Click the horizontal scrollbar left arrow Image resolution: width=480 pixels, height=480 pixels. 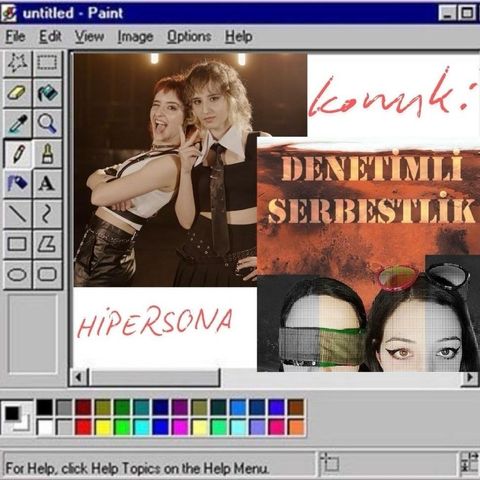[79, 378]
